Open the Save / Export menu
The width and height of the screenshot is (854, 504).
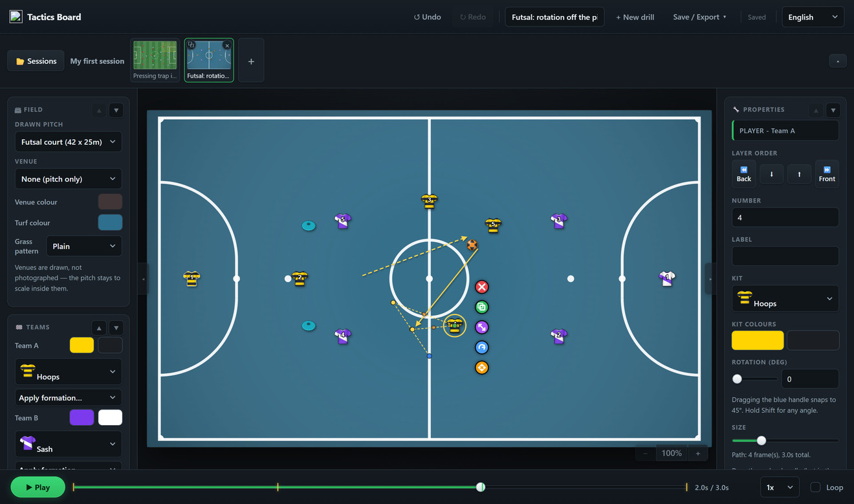click(699, 17)
